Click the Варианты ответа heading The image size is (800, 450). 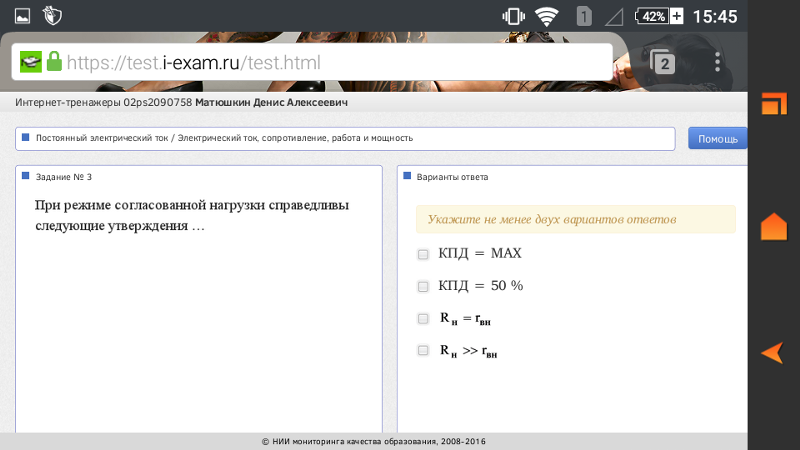pyautogui.click(x=452, y=177)
